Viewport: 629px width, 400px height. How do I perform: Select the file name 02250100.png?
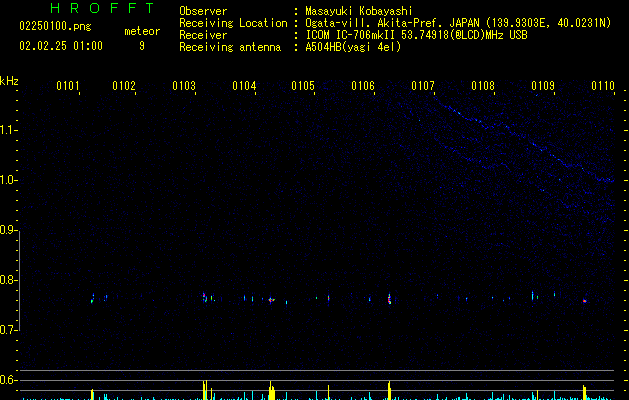[x=55, y=26]
